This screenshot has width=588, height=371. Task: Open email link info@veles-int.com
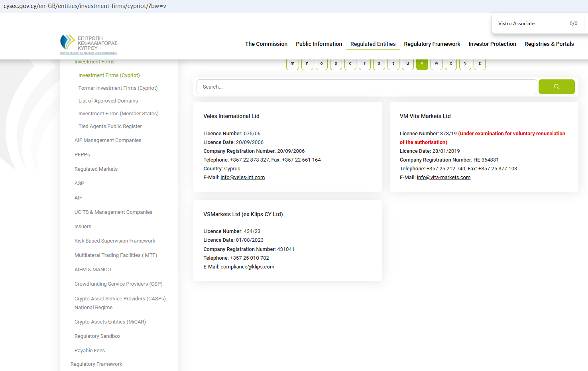pyautogui.click(x=242, y=178)
